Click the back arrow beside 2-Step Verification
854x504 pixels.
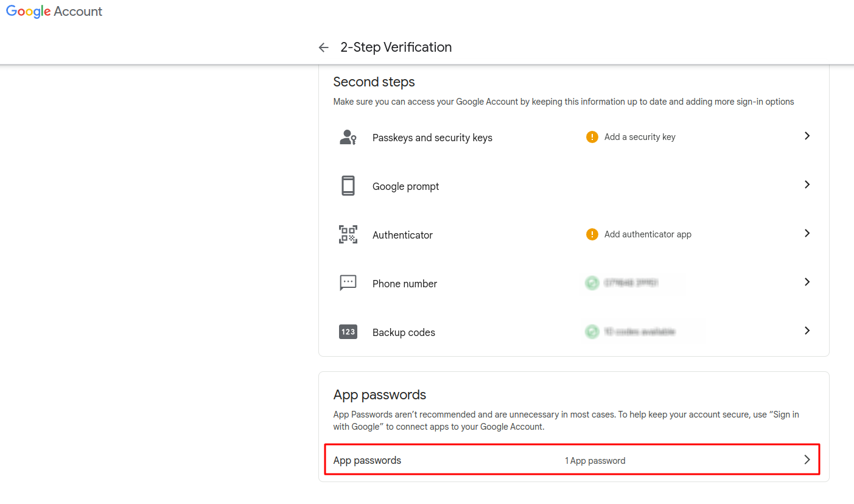pos(323,47)
